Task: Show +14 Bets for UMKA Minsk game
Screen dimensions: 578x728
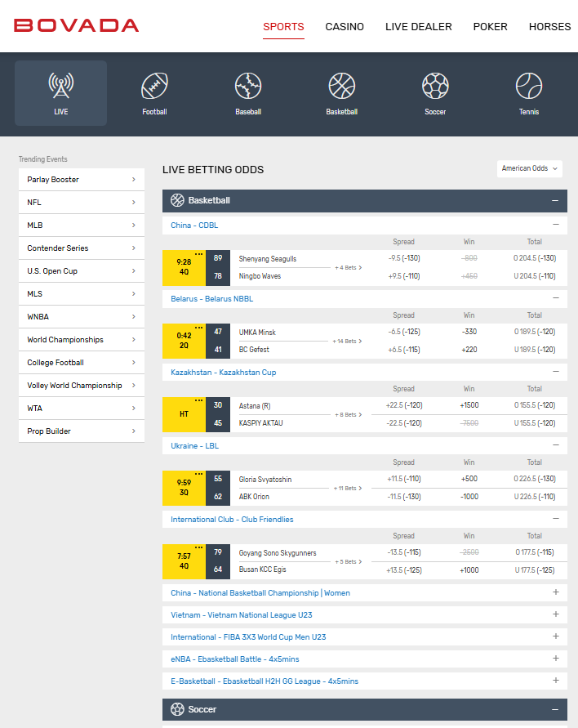Action: pos(348,341)
